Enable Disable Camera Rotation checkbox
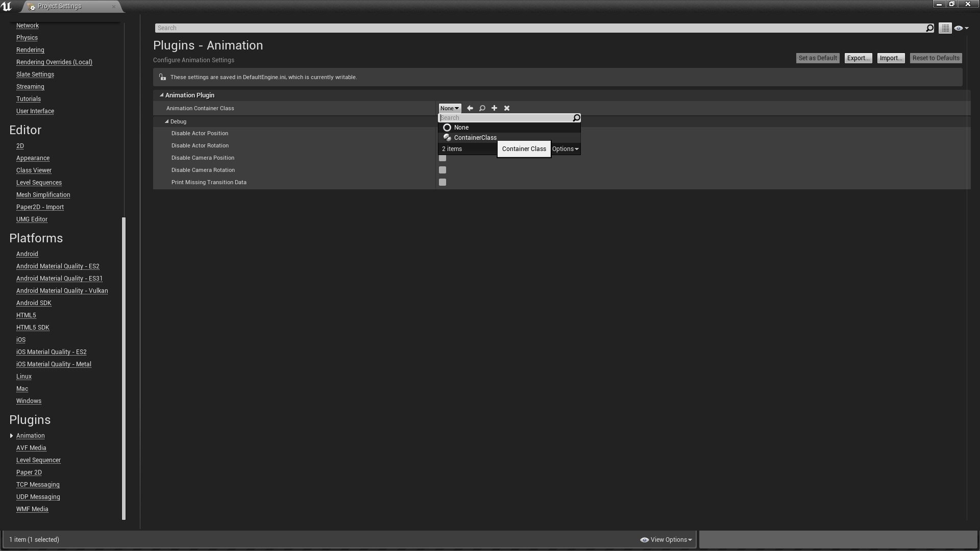This screenshot has height=551, width=980. pos(443,170)
